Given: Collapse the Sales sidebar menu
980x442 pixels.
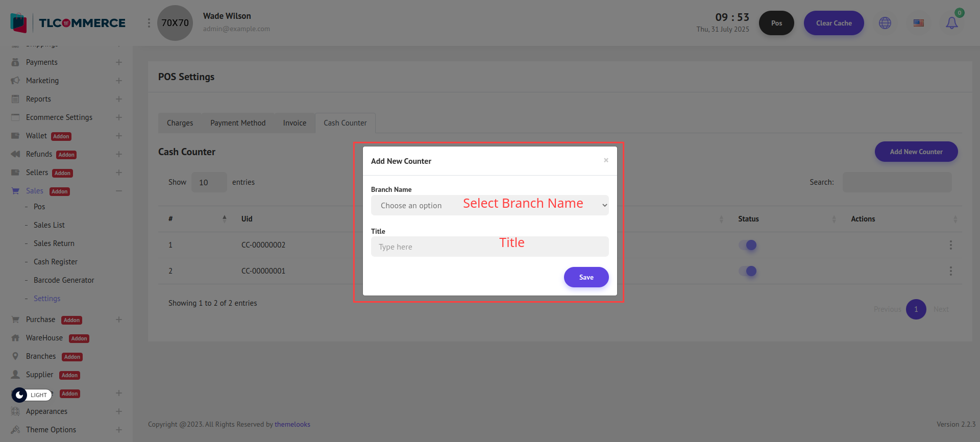Looking at the screenshot, I should coord(118,191).
